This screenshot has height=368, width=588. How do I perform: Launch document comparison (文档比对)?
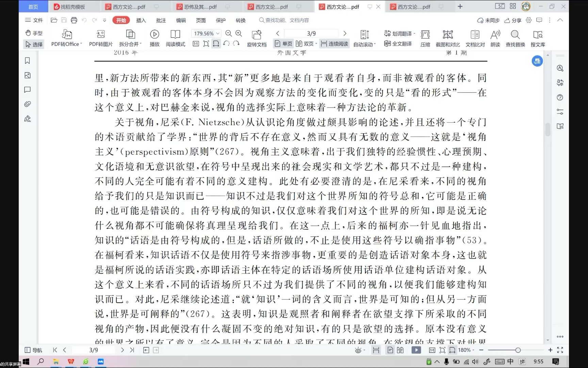[x=475, y=38]
